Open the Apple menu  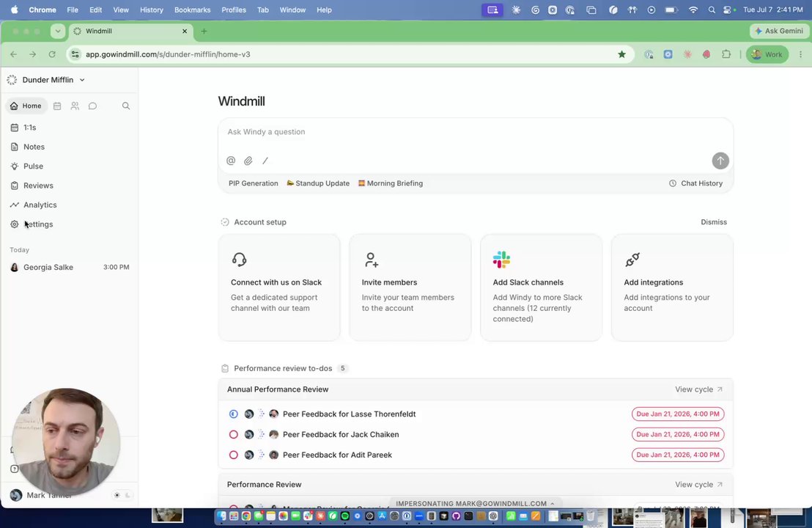15,10
